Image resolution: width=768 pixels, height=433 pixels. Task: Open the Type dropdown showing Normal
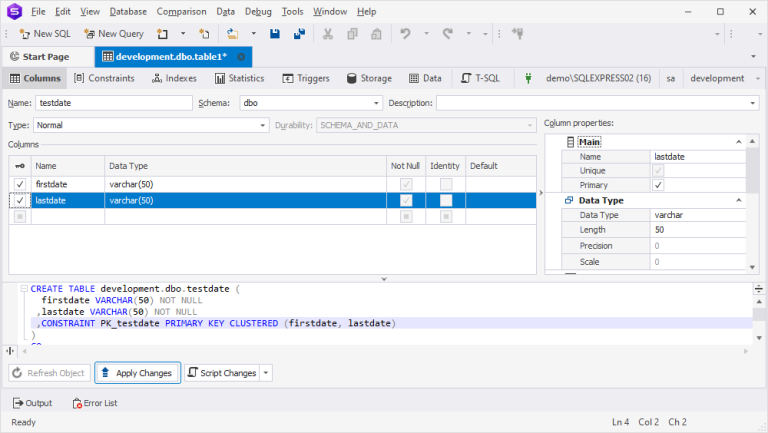[264, 125]
